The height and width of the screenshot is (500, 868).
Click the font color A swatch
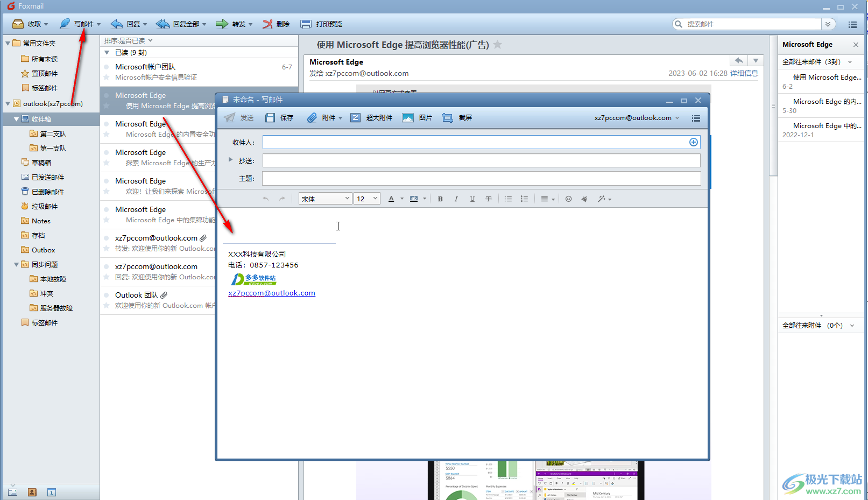(x=391, y=199)
